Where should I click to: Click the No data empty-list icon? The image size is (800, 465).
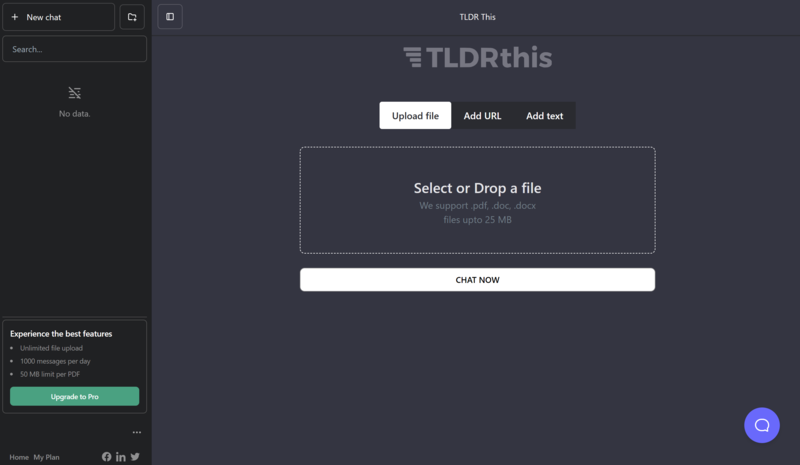pyautogui.click(x=74, y=93)
